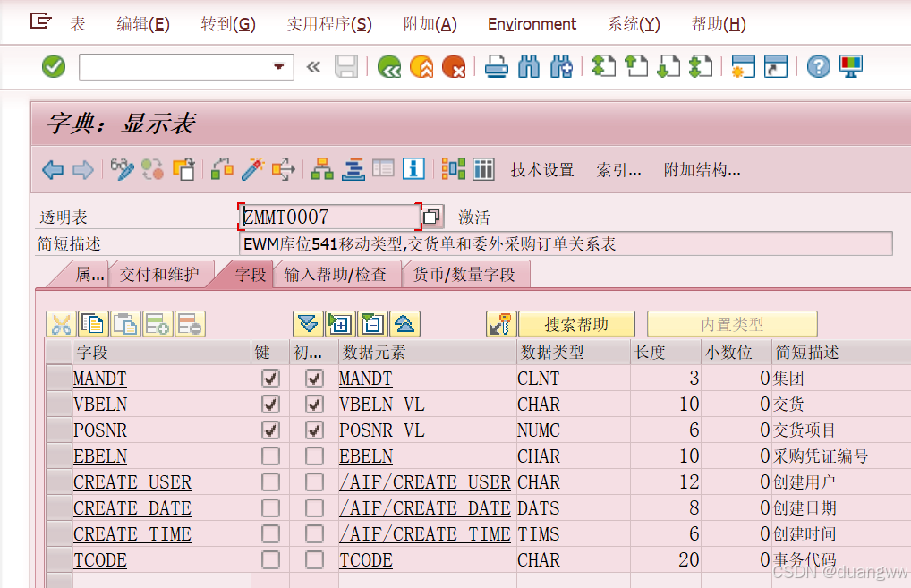Click the Where-Used List icon
The width and height of the screenshot is (911, 588).
pos(284,169)
